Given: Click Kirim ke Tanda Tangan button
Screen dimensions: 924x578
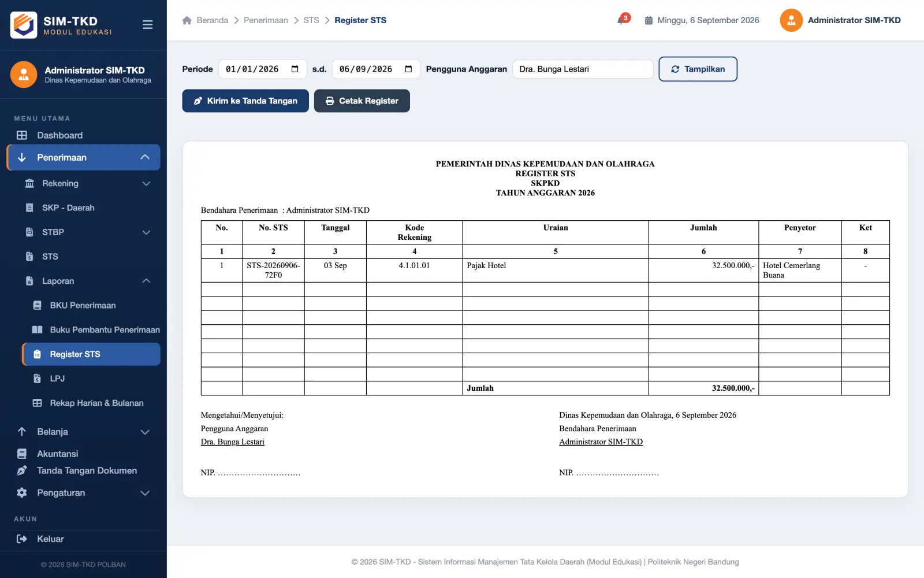Looking at the screenshot, I should point(245,101).
